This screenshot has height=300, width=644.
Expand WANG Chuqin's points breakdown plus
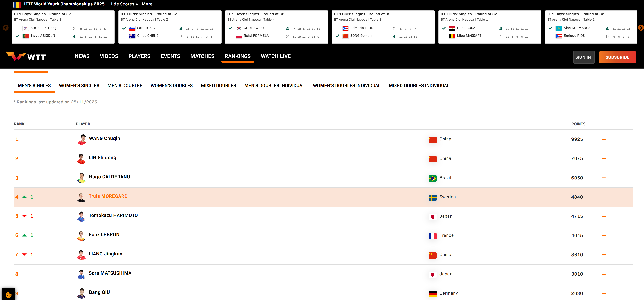pos(604,139)
